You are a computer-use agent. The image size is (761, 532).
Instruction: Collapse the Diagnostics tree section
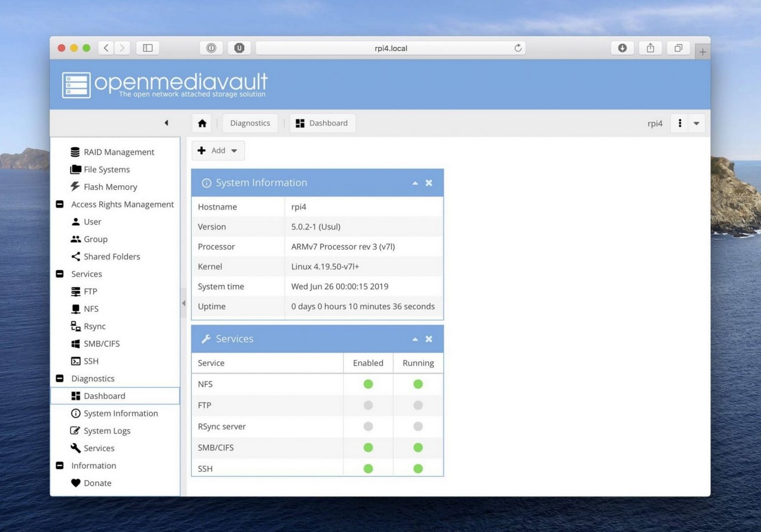click(x=60, y=379)
